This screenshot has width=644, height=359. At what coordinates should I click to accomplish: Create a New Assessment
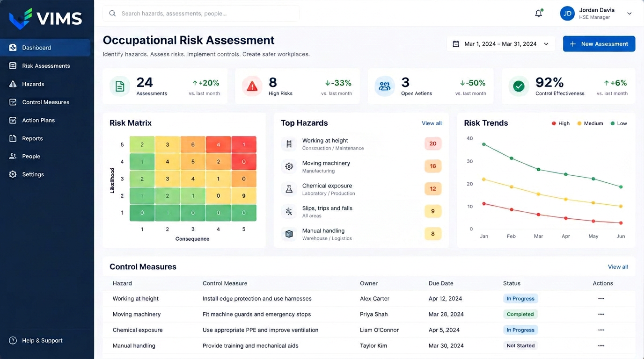pyautogui.click(x=599, y=44)
